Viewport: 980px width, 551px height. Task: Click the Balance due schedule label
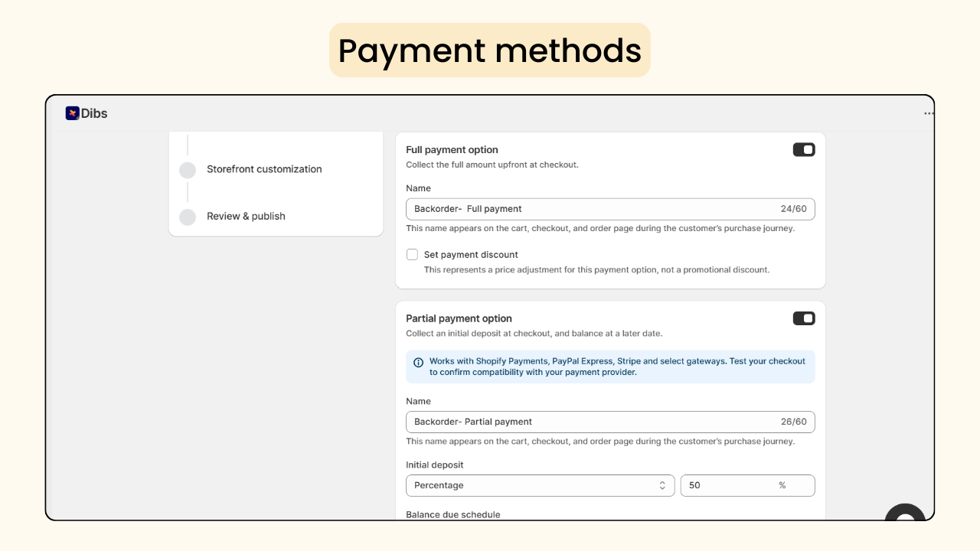click(452, 514)
